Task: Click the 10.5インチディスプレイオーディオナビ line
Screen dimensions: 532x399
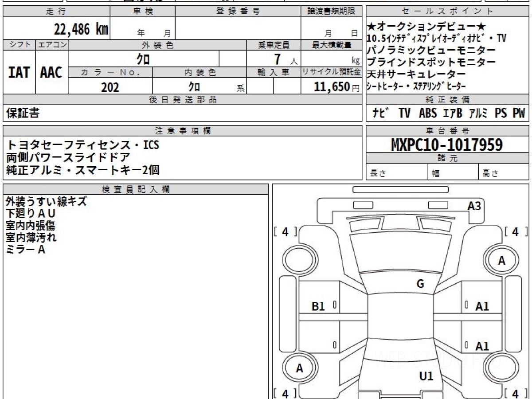Action: [437, 39]
